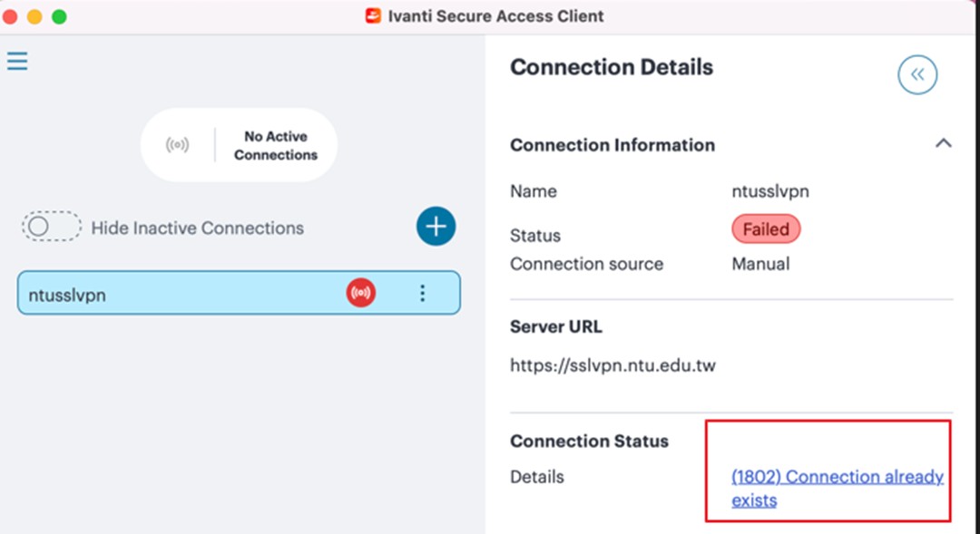This screenshot has height=534, width=980.
Task: Click the Manual connection source value
Action: pyautogui.click(x=760, y=264)
